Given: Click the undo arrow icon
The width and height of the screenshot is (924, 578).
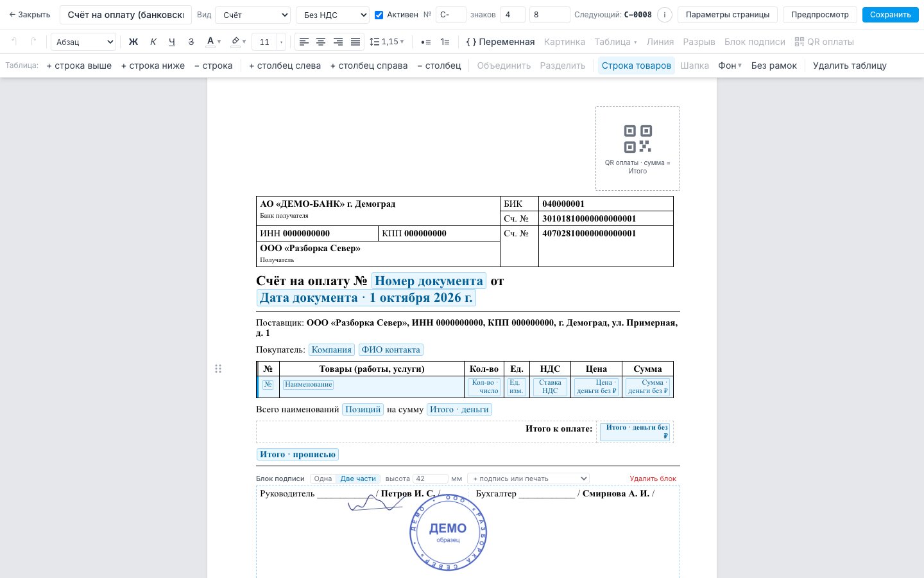Looking at the screenshot, I should [x=14, y=42].
